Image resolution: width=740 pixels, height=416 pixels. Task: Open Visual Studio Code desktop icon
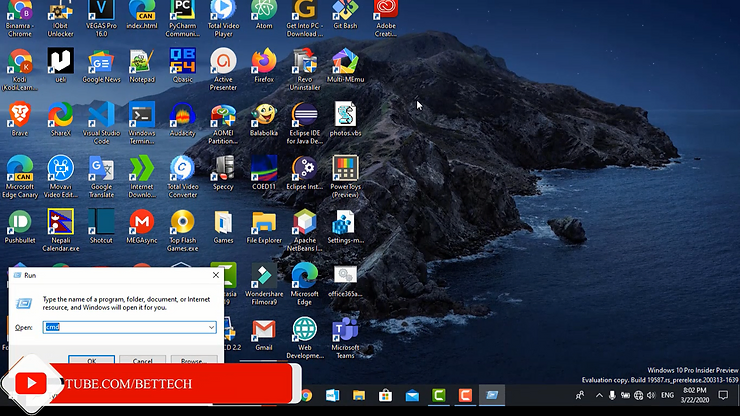(101, 123)
